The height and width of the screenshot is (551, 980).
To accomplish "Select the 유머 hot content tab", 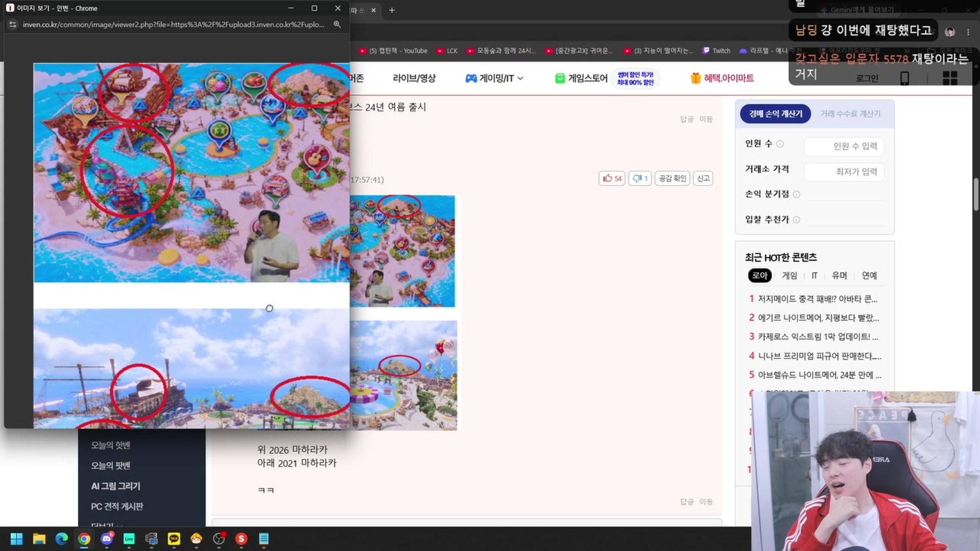I will coord(839,275).
